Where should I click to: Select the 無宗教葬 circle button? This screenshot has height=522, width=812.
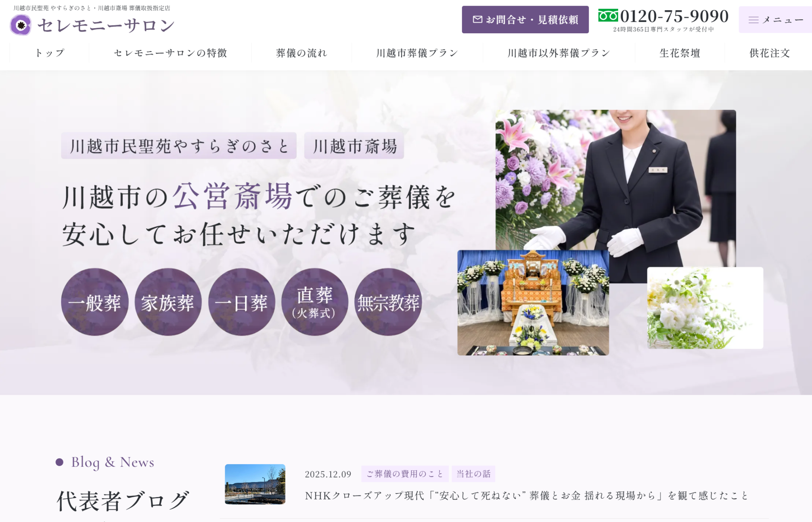tap(388, 302)
